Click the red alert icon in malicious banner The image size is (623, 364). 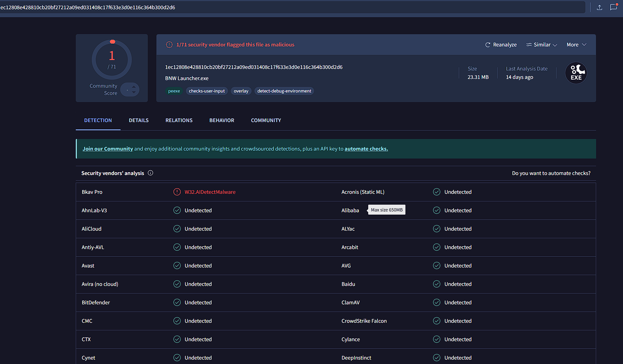(169, 45)
